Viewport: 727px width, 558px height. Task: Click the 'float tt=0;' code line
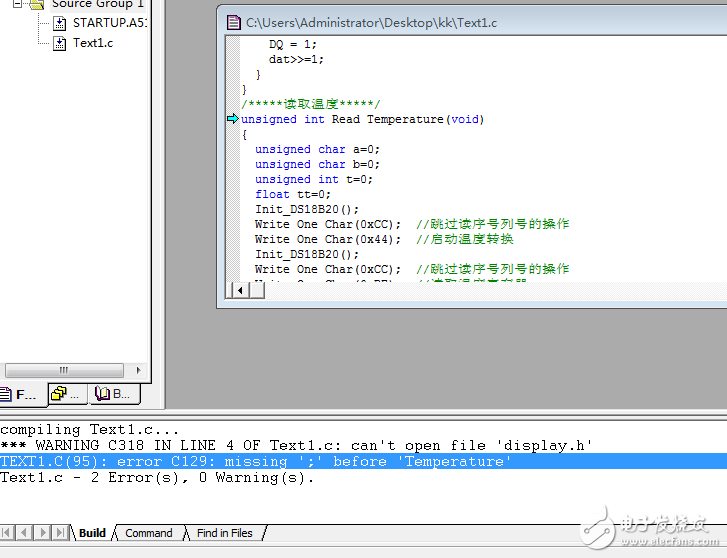(x=293, y=194)
